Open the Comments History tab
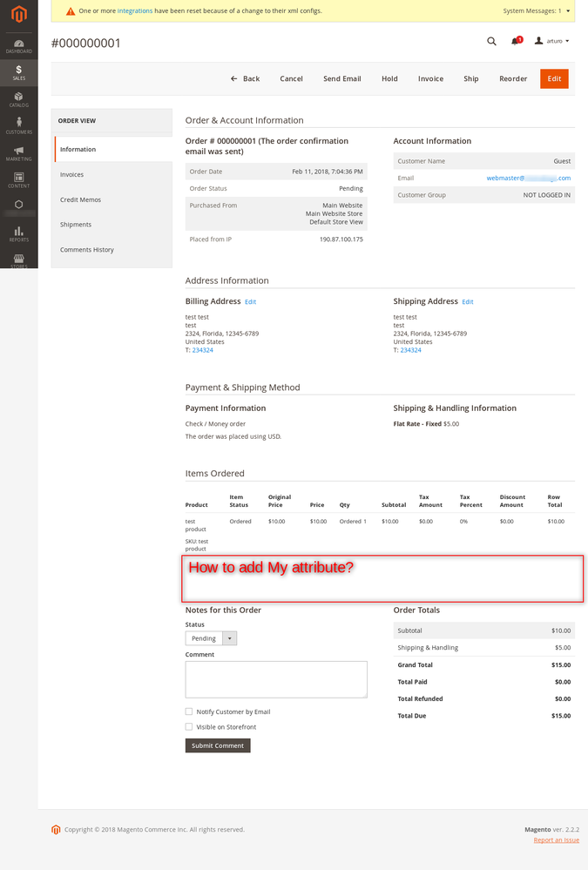 click(x=87, y=250)
